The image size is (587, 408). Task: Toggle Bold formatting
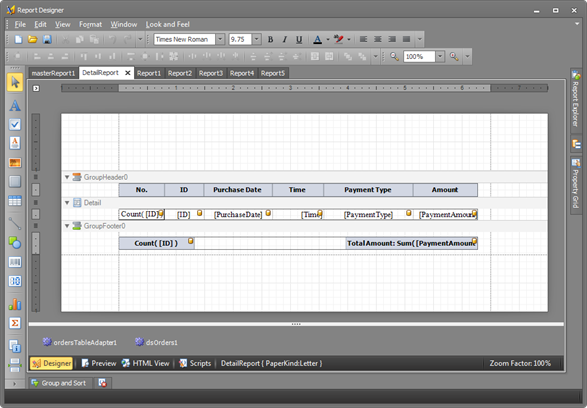tap(270, 39)
